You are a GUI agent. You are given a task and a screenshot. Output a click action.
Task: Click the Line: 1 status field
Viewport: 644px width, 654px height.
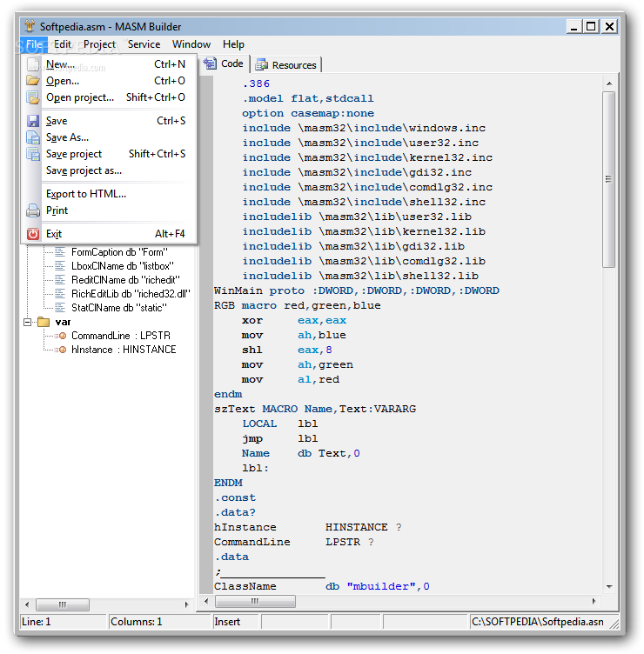[64, 622]
